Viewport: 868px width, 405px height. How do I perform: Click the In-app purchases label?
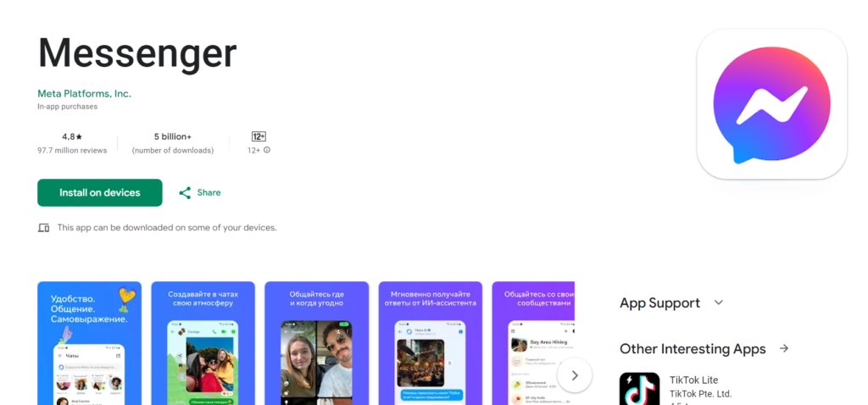[68, 106]
